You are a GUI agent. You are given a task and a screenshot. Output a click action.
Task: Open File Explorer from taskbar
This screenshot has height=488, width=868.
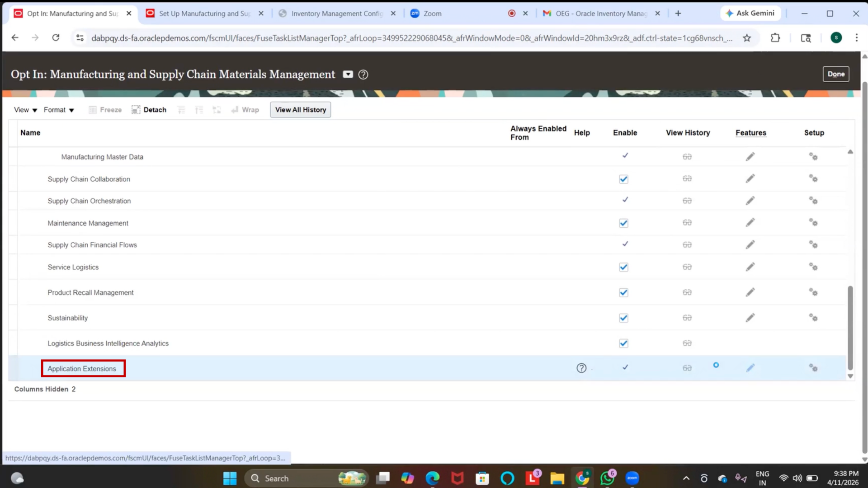tap(557, 478)
